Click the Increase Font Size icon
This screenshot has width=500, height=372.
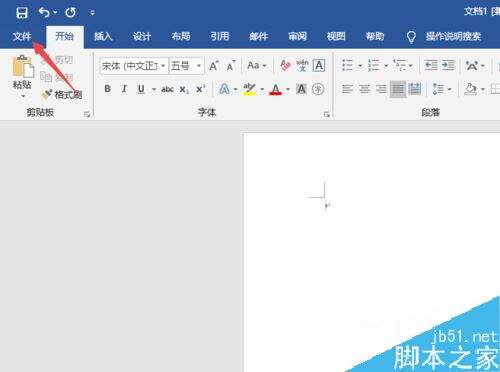point(214,66)
